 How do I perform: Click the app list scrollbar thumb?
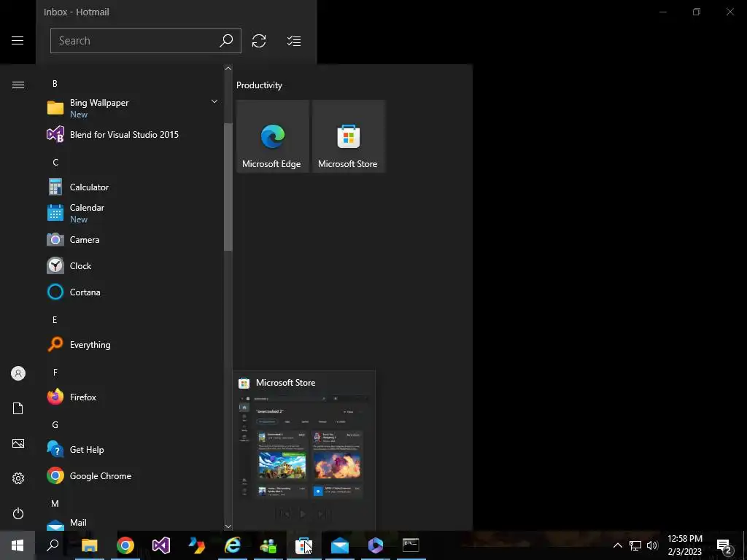pyautogui.click(x=228, y=187)
